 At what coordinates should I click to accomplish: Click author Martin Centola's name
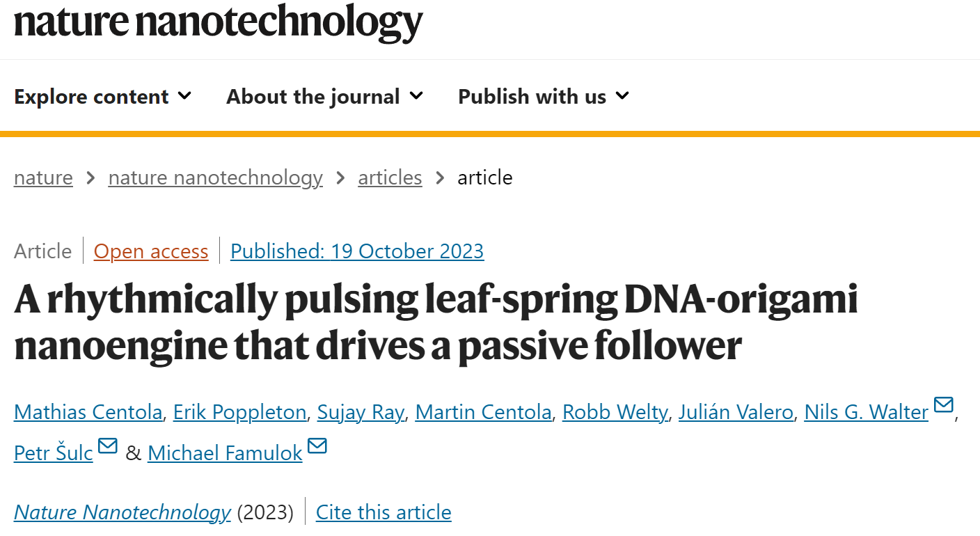(483, 412)
